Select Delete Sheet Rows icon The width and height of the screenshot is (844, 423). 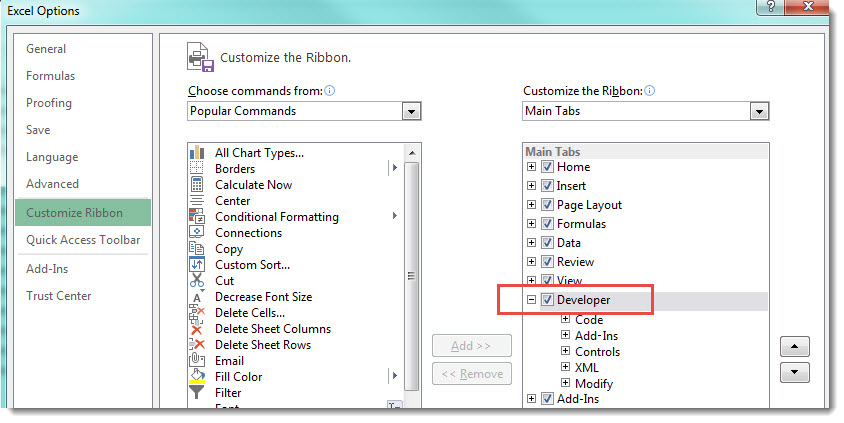click(x=197, y=344)
